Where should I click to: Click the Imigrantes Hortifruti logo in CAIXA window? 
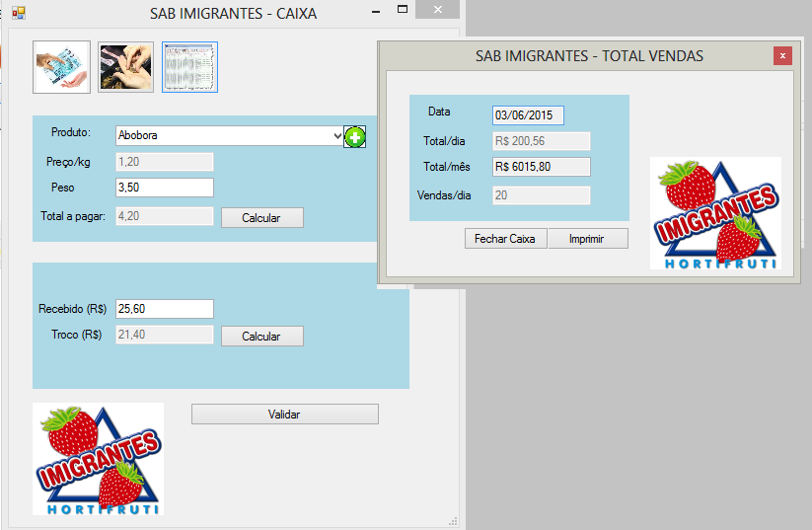(x=98, y=459)
